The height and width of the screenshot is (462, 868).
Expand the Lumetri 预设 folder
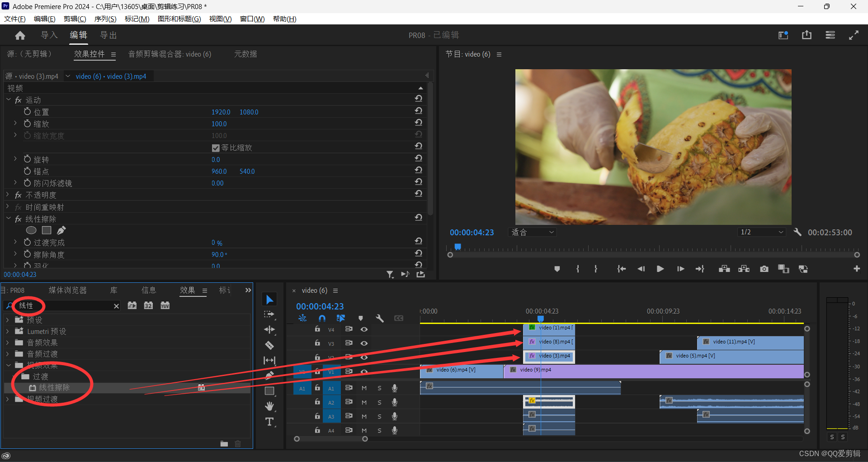(7, 331)
